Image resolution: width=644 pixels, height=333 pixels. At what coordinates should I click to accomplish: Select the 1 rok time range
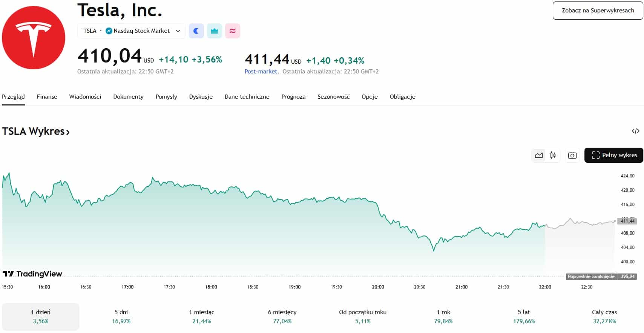click(x=443, y=316)
